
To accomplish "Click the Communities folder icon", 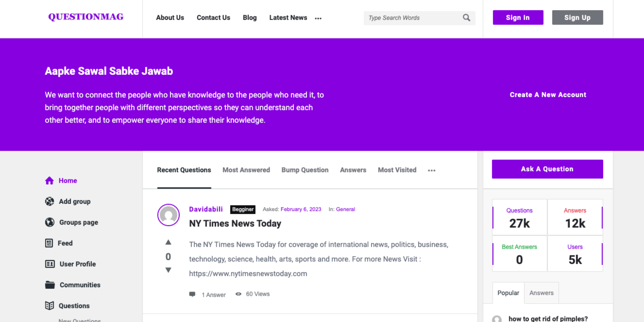I will click(50, 285).
